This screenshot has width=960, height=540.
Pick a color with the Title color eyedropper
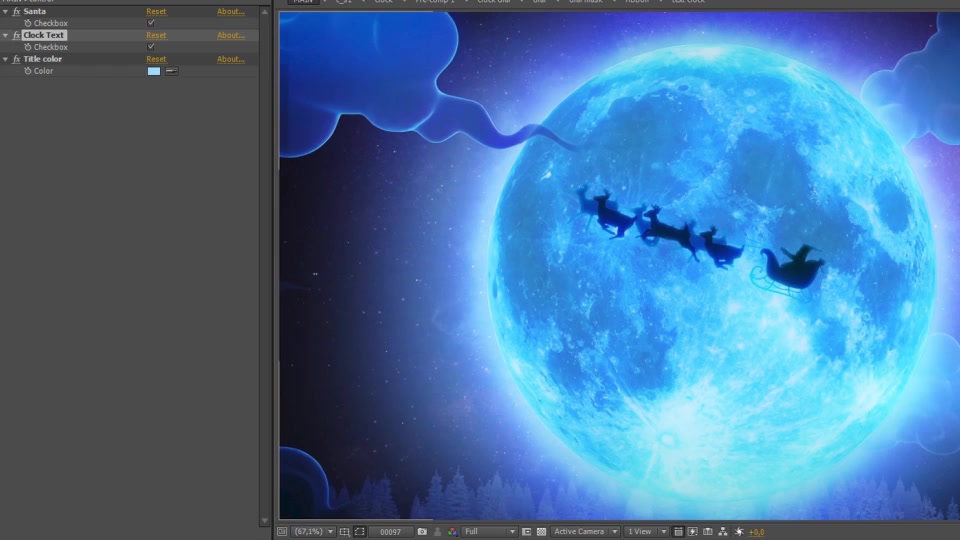coord(171,71)
